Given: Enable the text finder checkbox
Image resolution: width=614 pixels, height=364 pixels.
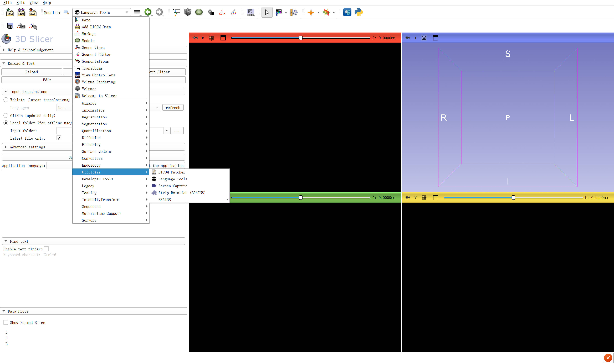Looking at the screenshot, I should click(x=46, y=249).
